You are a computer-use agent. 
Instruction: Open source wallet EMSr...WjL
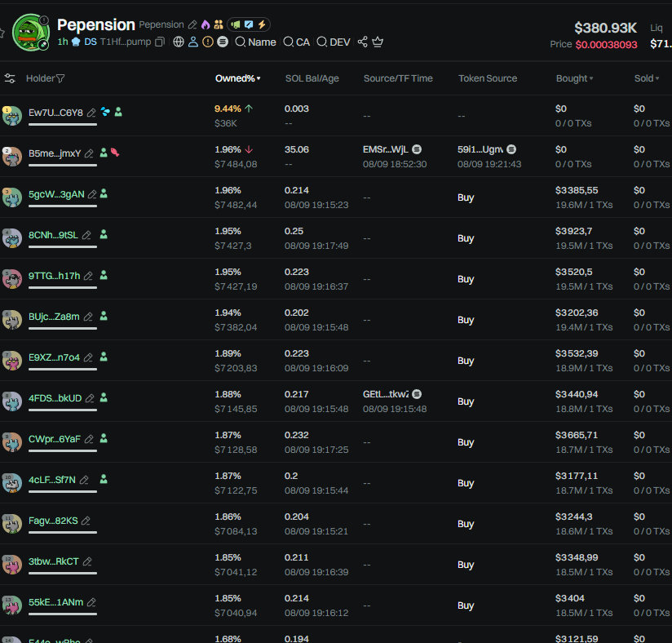[386, 149]
